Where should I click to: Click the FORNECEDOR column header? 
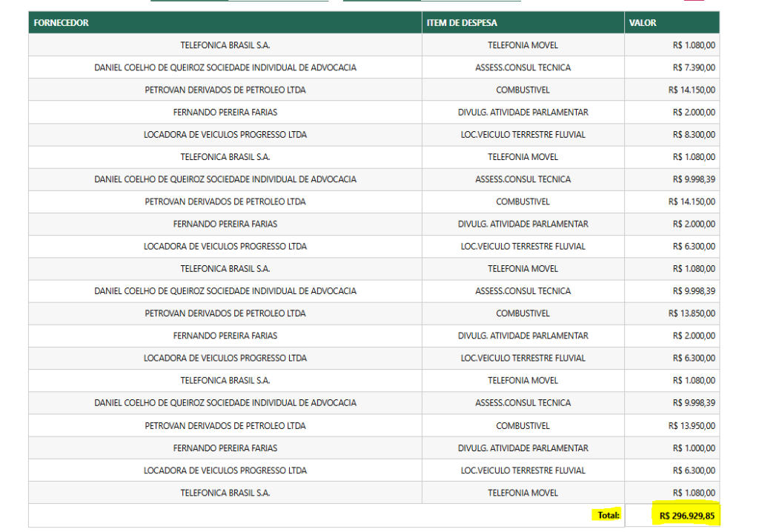point(62,23)
